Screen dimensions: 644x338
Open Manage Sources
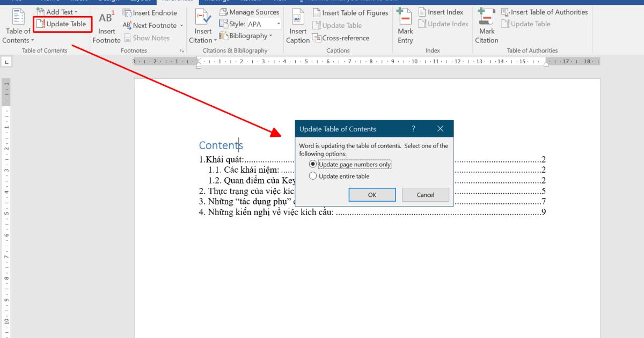point(250,12)
